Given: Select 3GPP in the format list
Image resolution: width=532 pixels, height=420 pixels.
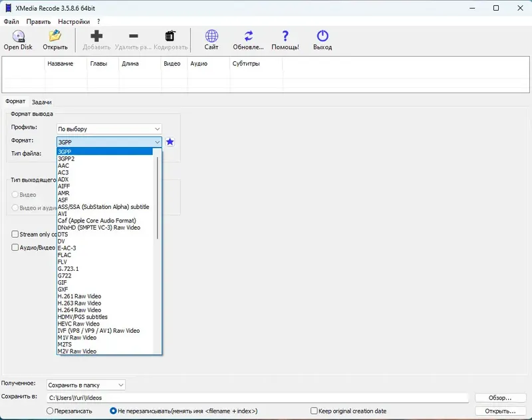Looking at the screenshot, I should click(x=105, y=152).
